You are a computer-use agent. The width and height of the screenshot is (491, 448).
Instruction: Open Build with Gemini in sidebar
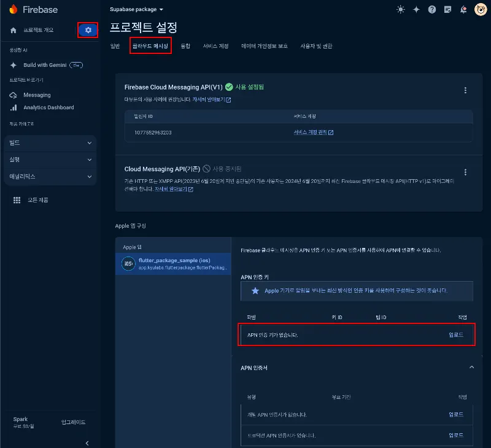(45, 65)
